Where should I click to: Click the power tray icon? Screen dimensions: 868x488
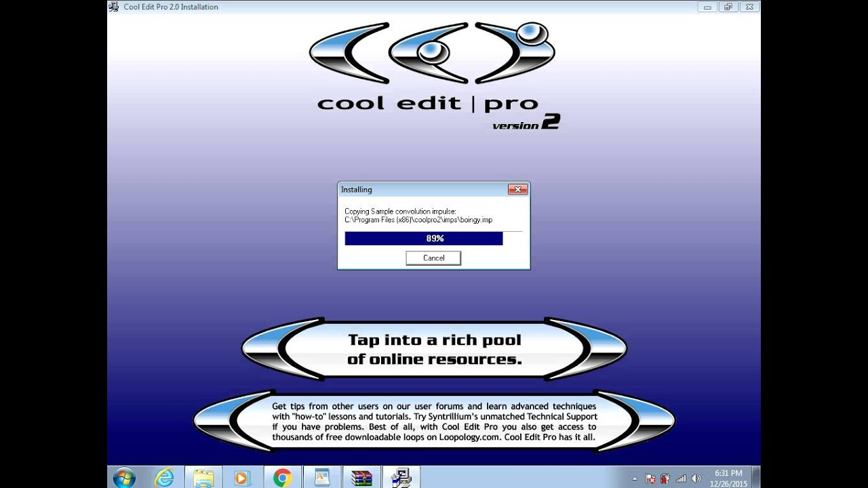pyautogui.click(x=665, y=478)
